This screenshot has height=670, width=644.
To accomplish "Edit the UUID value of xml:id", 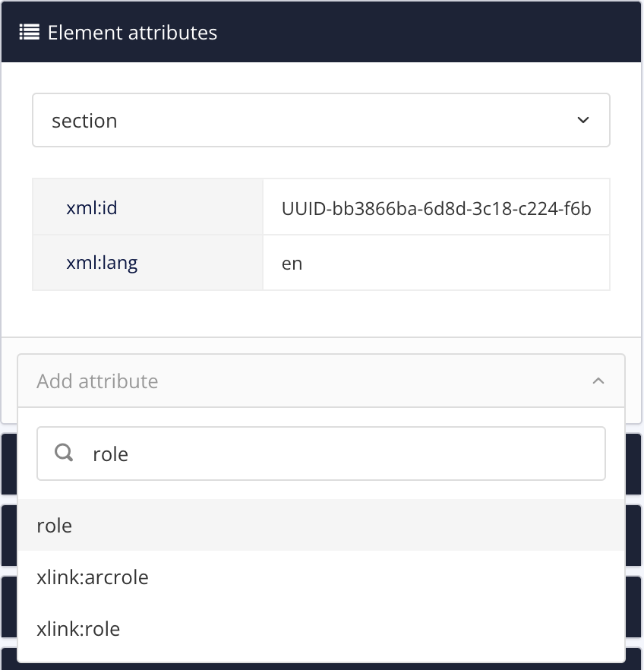I will coord(435,207).
